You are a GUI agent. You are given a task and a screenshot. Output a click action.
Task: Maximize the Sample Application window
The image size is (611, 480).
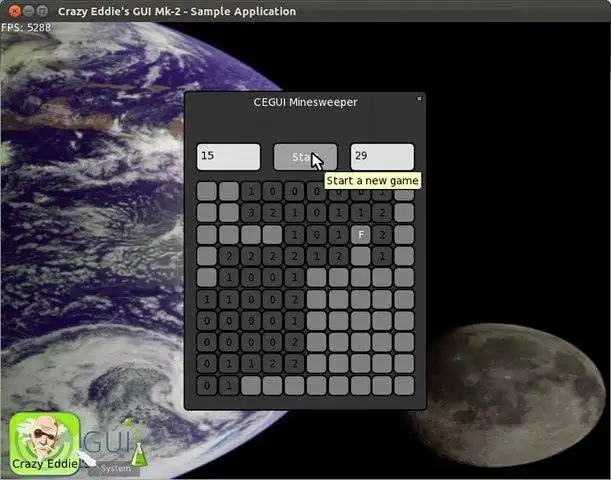point(43,11)
